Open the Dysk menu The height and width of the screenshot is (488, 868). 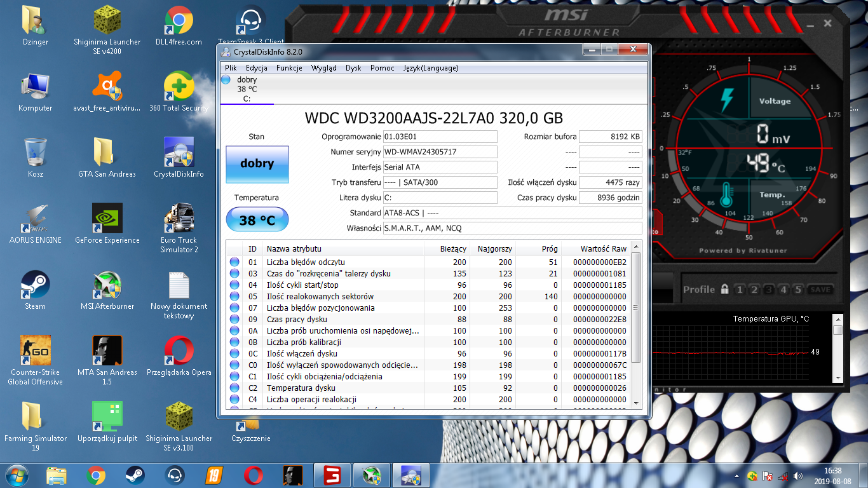coord(353,68)
